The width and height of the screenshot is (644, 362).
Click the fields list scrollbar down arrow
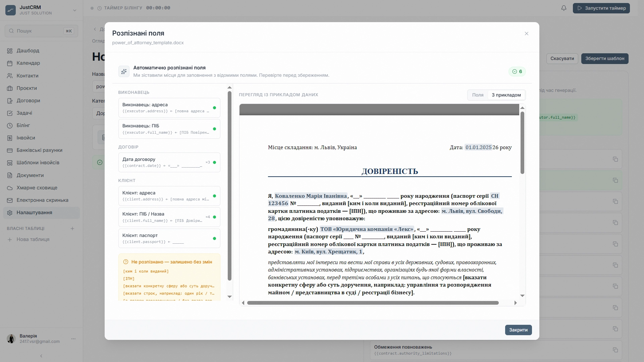tap(229, 297)
